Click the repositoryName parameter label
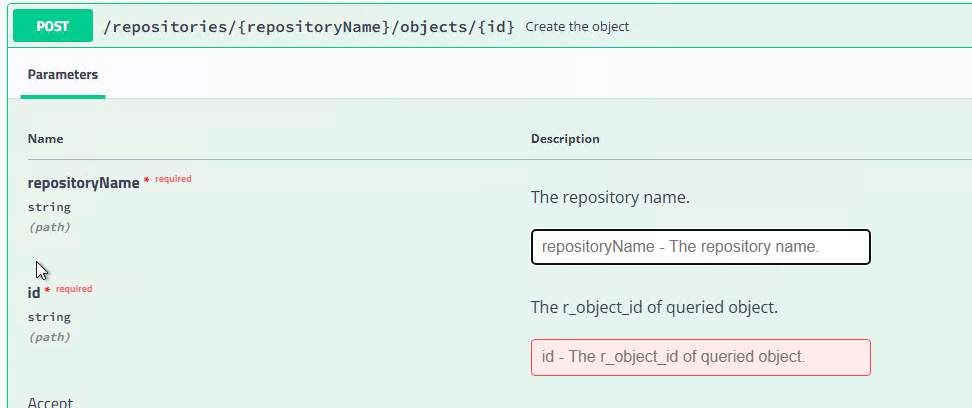972x408 pixels. click(83, 183)
